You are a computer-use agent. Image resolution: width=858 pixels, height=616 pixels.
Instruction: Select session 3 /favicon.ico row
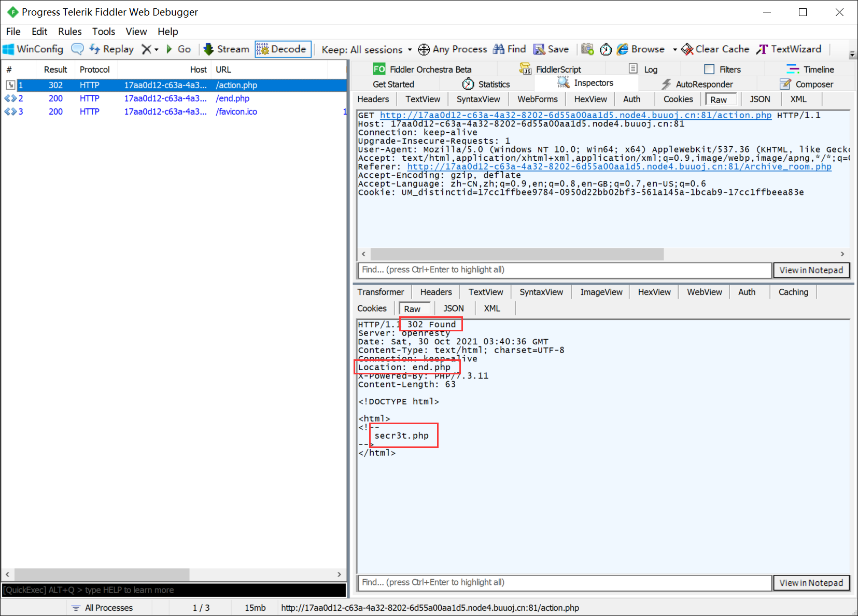[174, 111]
